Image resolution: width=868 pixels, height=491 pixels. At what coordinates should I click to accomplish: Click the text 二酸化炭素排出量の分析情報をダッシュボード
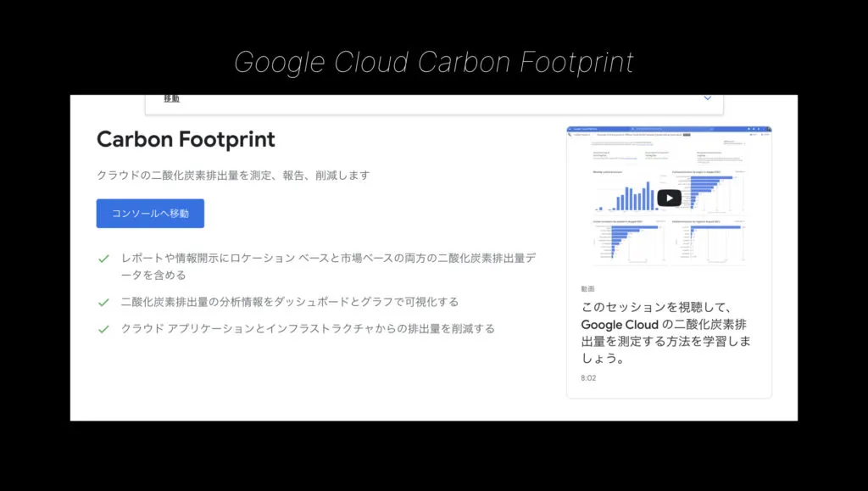[290, 302]
